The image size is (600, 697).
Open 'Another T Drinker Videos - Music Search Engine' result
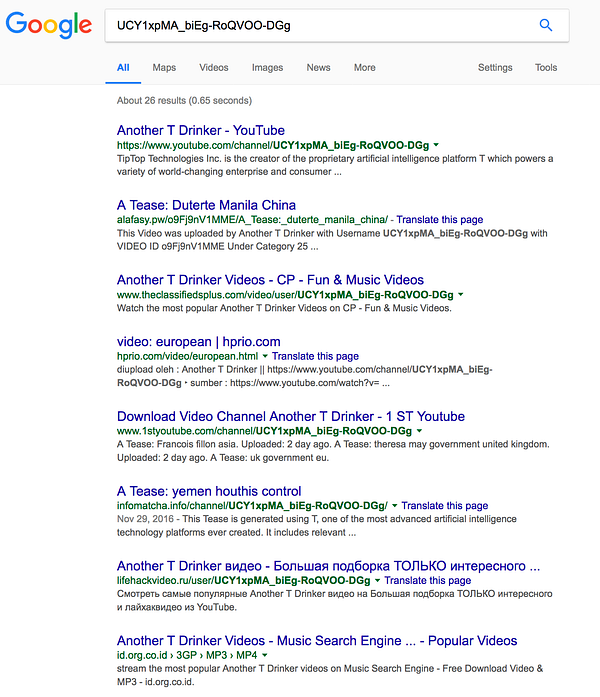[317, 641]
